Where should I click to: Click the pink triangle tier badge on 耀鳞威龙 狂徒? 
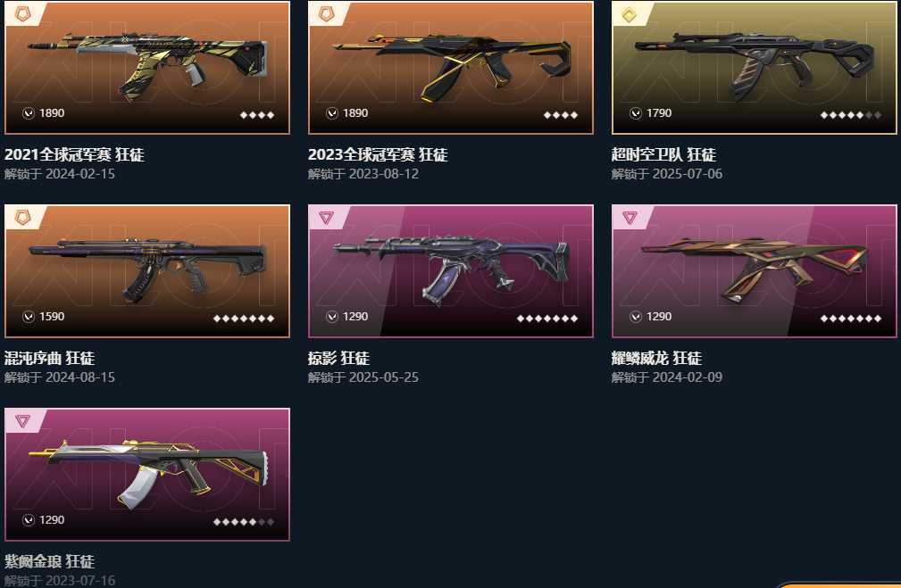[x=630, y=218]
